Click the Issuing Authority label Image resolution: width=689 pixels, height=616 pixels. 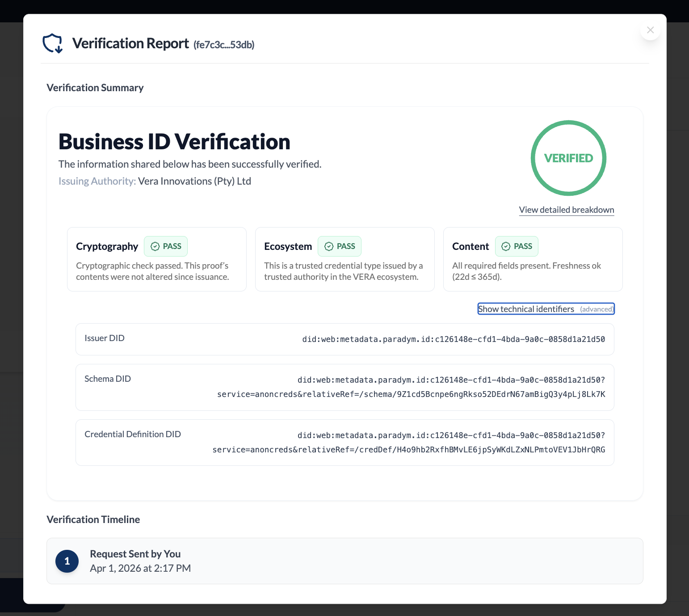[x=97, y=181]
